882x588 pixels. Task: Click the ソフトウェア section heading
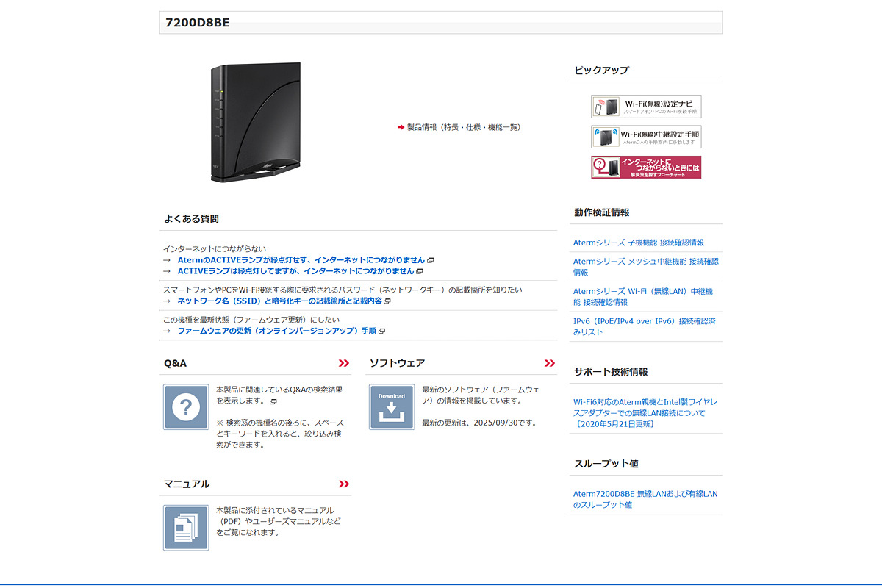coord(397,363)
